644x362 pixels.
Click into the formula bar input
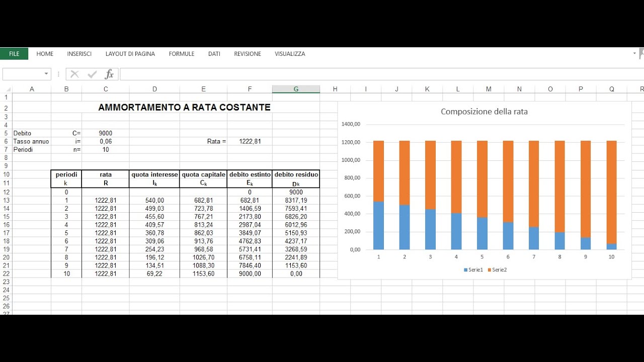click(x=382, y=74)
